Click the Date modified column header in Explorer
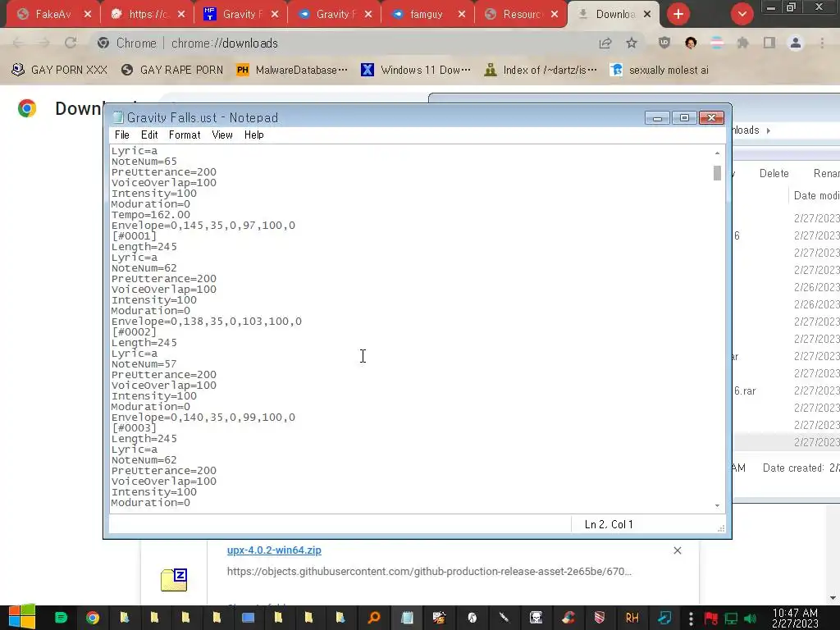The height and width of the screenshot is (630, 840). point(816,195)
